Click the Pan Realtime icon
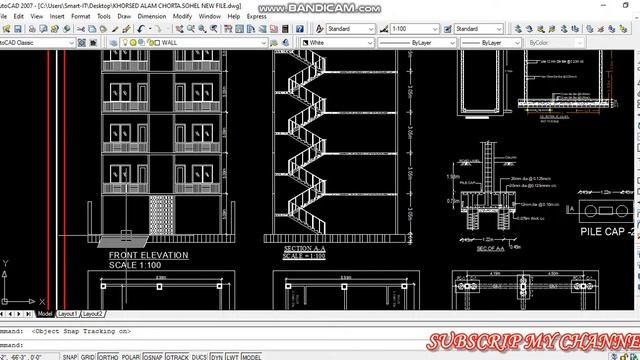The image size is (640, 360). (x=179, y=29)
